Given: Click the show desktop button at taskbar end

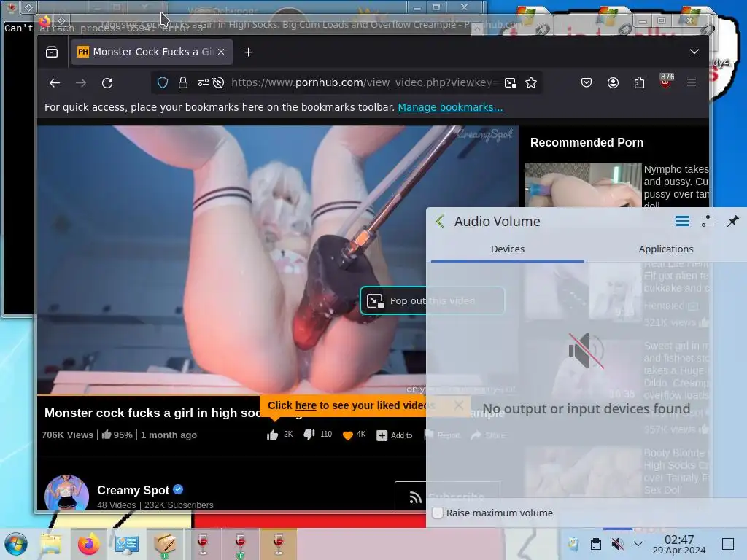Looking at the screenshot, I should pyautogui.click(x=728, y=544).
